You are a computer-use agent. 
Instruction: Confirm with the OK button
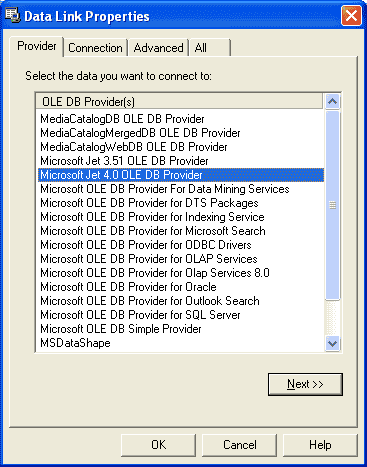(158, 445)
